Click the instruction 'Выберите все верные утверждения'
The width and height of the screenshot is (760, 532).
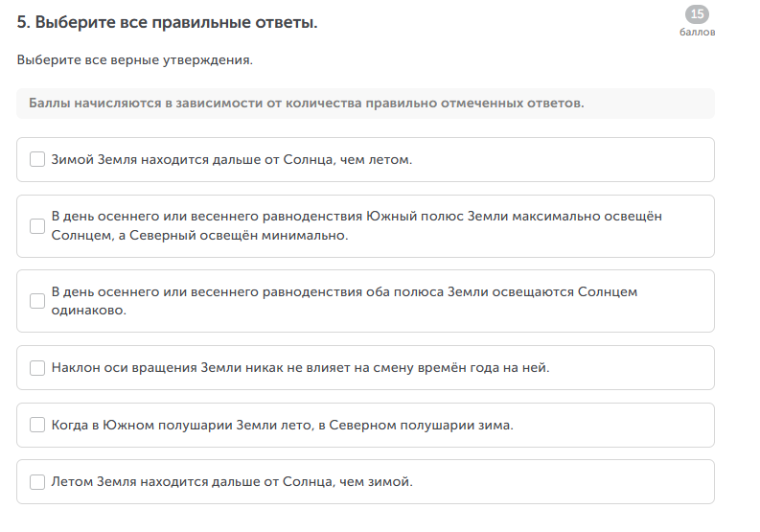[x=134, y=60]
